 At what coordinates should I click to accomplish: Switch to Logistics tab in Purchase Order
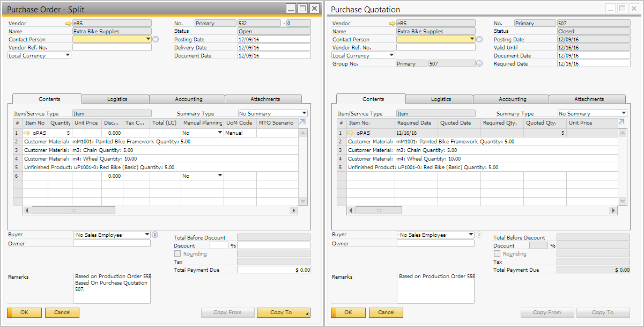point(117,99)
